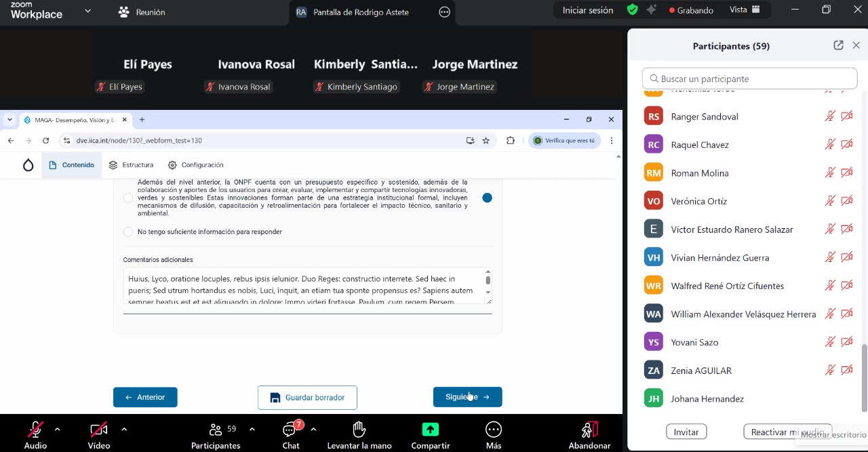
Task: Unmute the Audio microphone
Action: pyautogui.click(x=35, y=430)
